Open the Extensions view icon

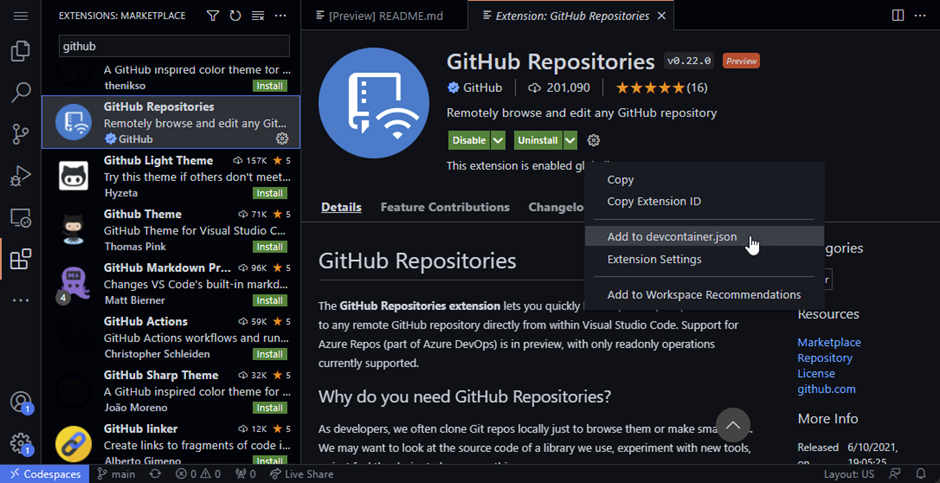click(x=20, y=259)
